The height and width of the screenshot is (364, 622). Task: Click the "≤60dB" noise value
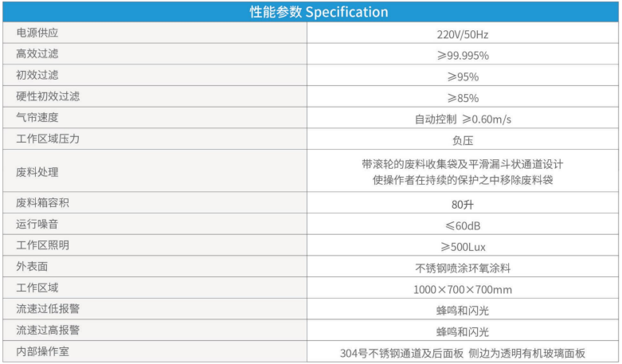pos(463,225)
